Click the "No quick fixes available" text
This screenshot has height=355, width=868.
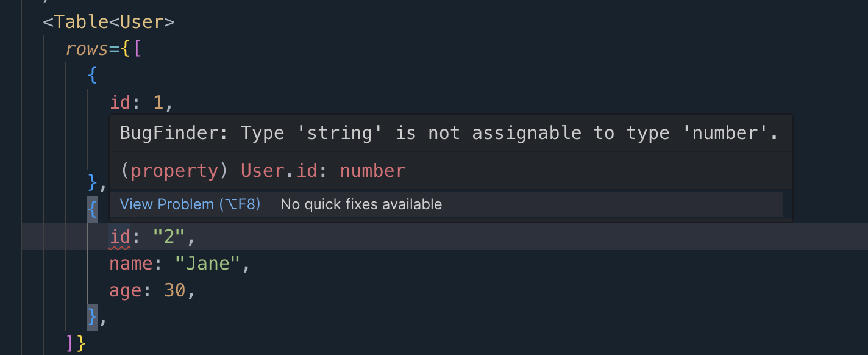point(361,204)
